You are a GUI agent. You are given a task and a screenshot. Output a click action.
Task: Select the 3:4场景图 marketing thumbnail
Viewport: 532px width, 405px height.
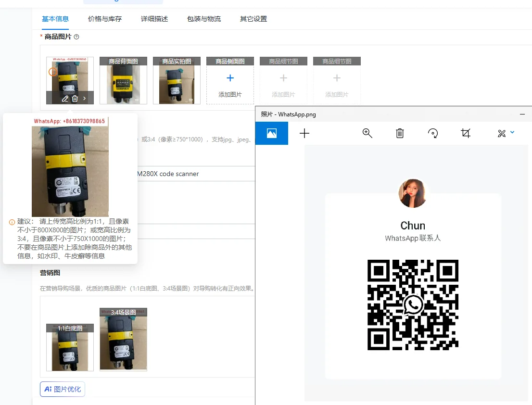point(123,339)
